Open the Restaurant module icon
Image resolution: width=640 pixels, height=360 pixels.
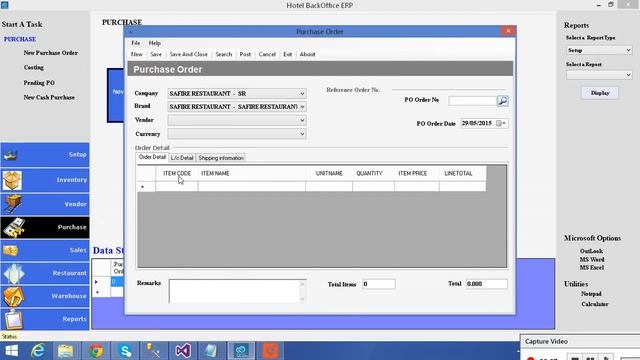tap(13, 273)
